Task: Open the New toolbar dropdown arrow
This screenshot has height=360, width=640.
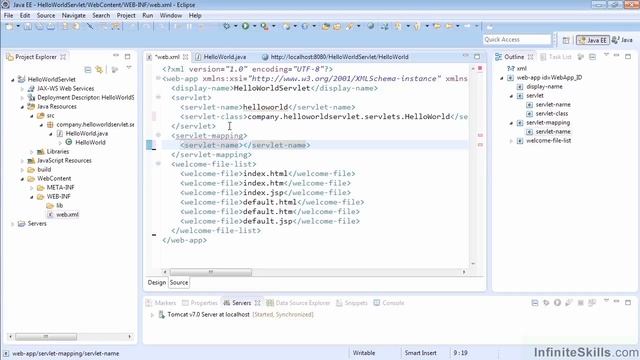Action: point(18,26)
